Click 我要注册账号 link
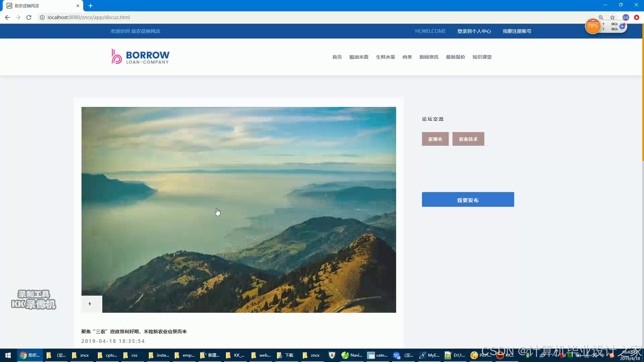Screen dimensions: 644x362 [x=517, y=31]
